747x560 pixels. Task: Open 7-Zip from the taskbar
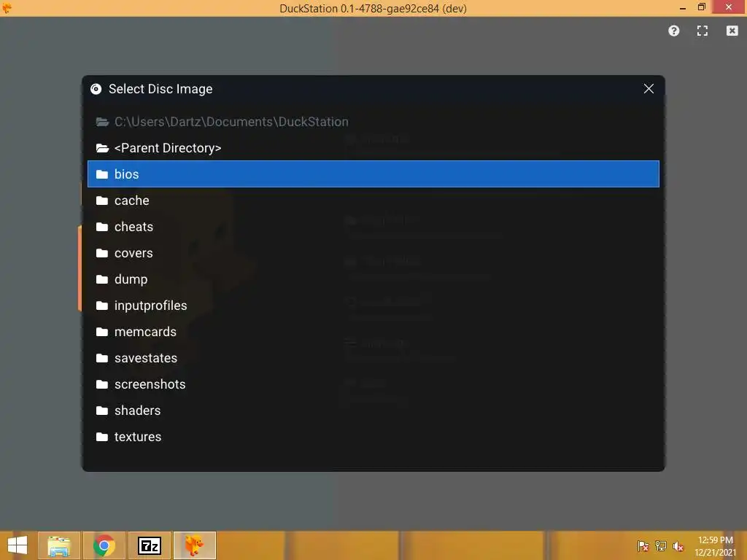tap(150, 545)
